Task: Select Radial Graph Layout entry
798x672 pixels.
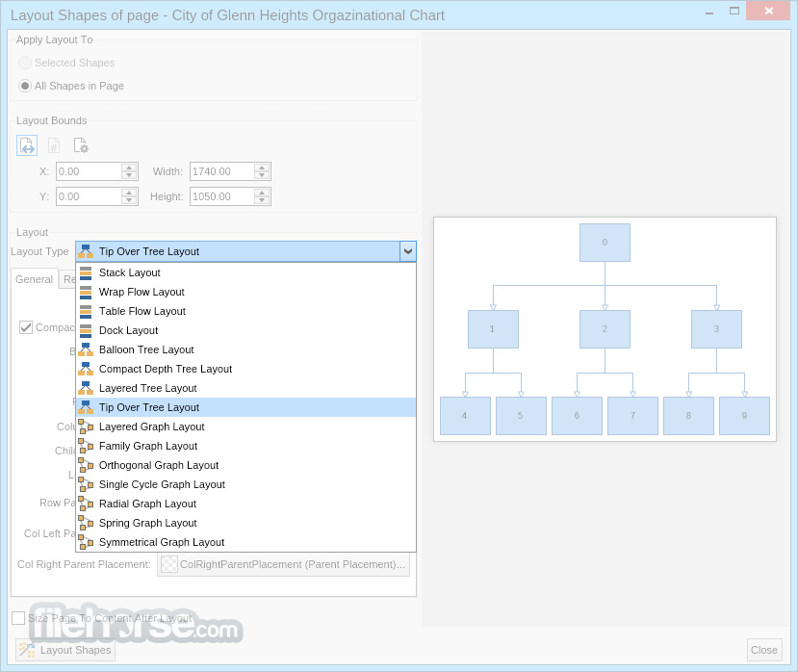Action: pyautogui.click(x=245, y=504)
